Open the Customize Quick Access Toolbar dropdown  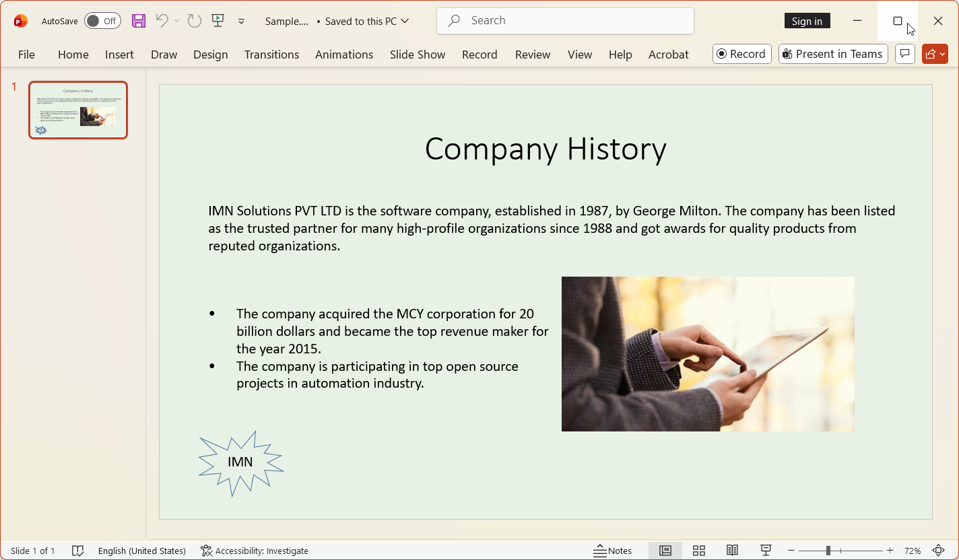pyautogui.click(x=241, y=21)
